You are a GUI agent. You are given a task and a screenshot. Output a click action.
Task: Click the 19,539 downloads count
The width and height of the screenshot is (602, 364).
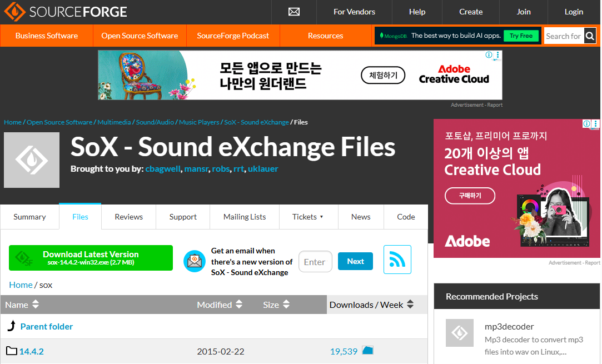pyautogui.click(x=344, y=351)
